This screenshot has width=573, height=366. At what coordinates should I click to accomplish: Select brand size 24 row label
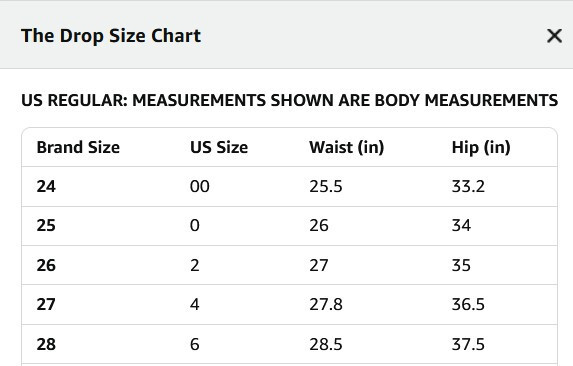tap(46, 186)
